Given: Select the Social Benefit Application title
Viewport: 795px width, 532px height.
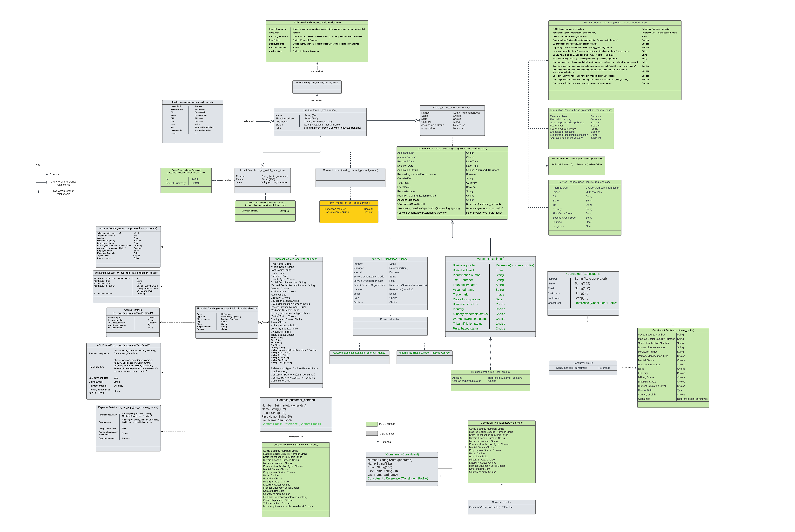Looking at the screenshot, I should 615,23.
